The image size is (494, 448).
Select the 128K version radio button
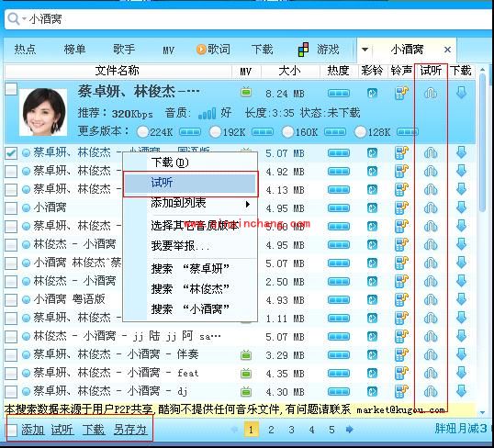[360, 131]
